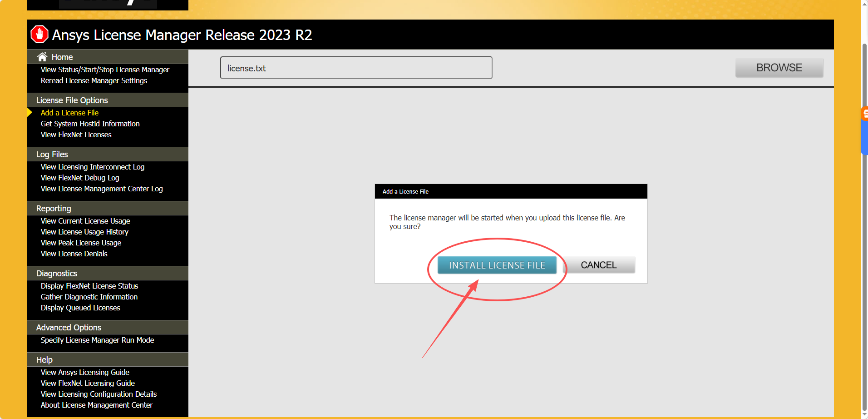Viewport: 868px width, 419px height.
Task: Click the license.txt file path field
Action: click(x=356, y=68)
